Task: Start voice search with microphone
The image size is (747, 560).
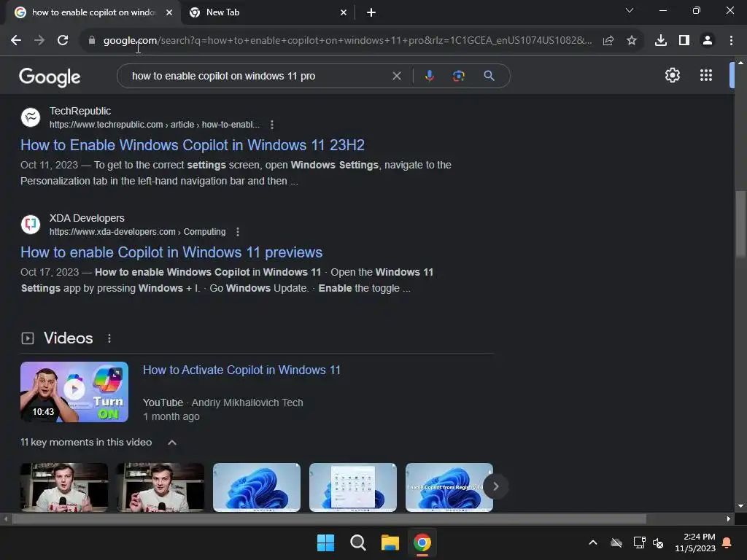Action: click(429, 76)
